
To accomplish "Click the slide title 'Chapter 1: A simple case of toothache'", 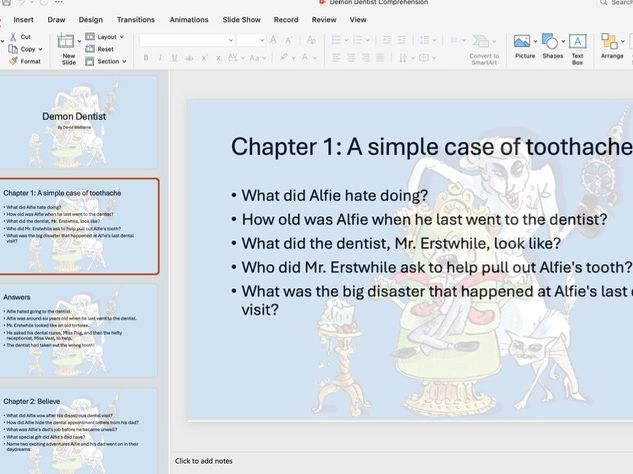I will tap(432, 147).
